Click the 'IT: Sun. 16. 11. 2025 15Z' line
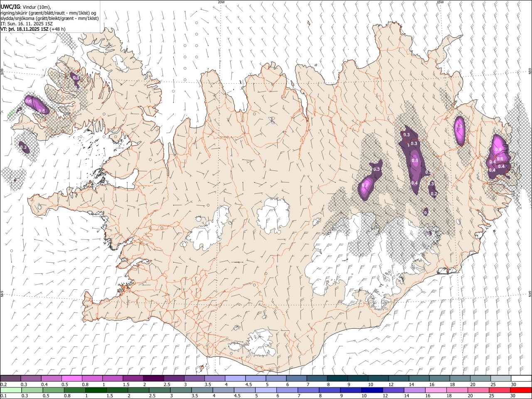 pos(26,24)
